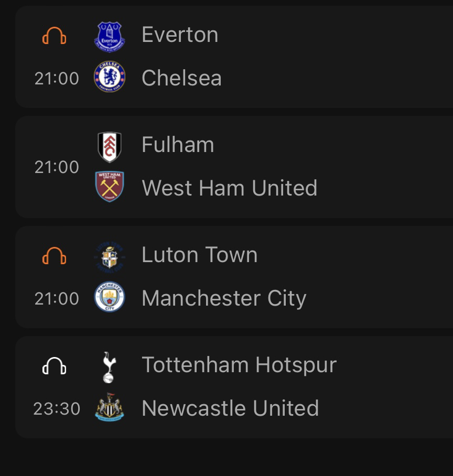The height and width of the screenshot is (476, 453).
Task: Select the Fulham team name
Action: (178, 145)
